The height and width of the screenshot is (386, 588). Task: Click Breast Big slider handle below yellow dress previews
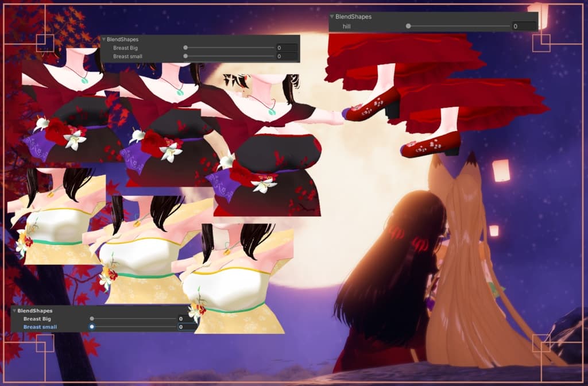[x=92, y=318]
